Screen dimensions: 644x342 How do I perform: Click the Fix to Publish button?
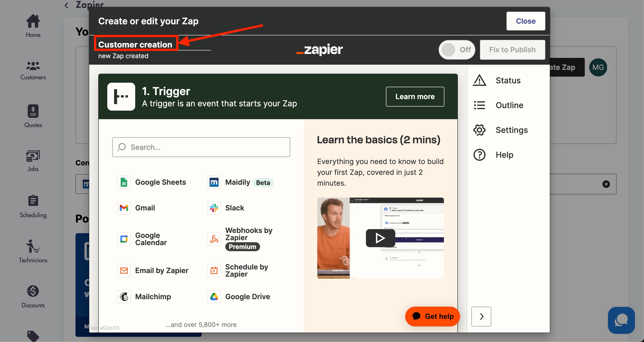click(x=512, y=50)
